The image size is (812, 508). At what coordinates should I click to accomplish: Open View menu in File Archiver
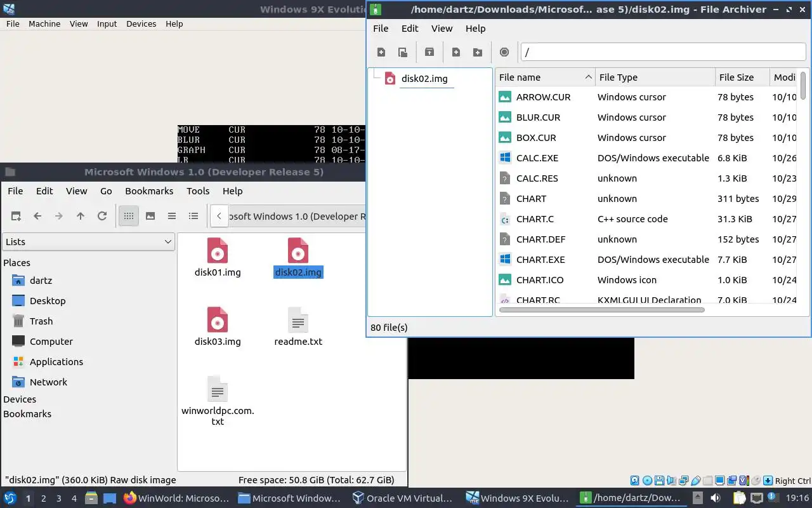point(442,28)
